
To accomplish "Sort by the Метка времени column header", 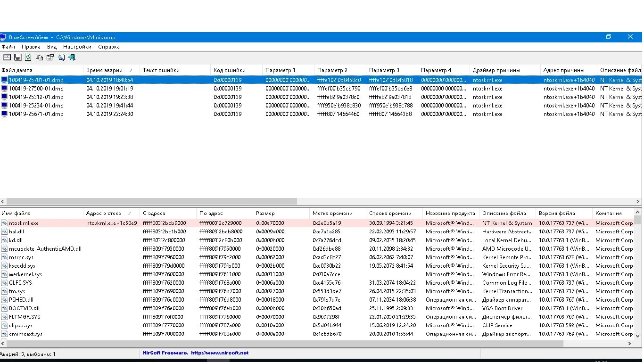I will 338,213.
